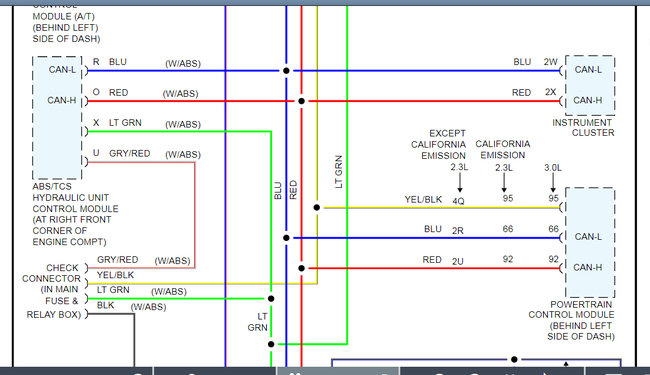Screen dimensions: 650x375
Task: Select the RED wire label at pin O
Action: [119, 92]
